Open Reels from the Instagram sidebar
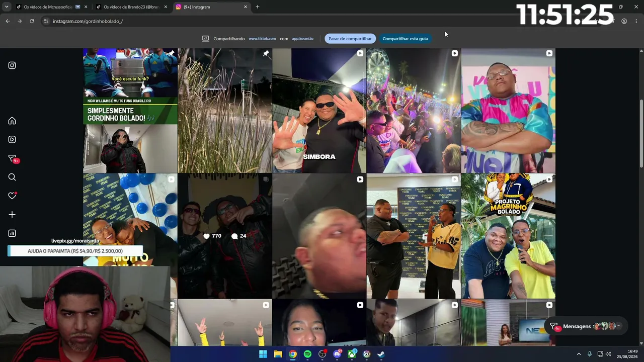The image size is (644, 362). point(12,139)
